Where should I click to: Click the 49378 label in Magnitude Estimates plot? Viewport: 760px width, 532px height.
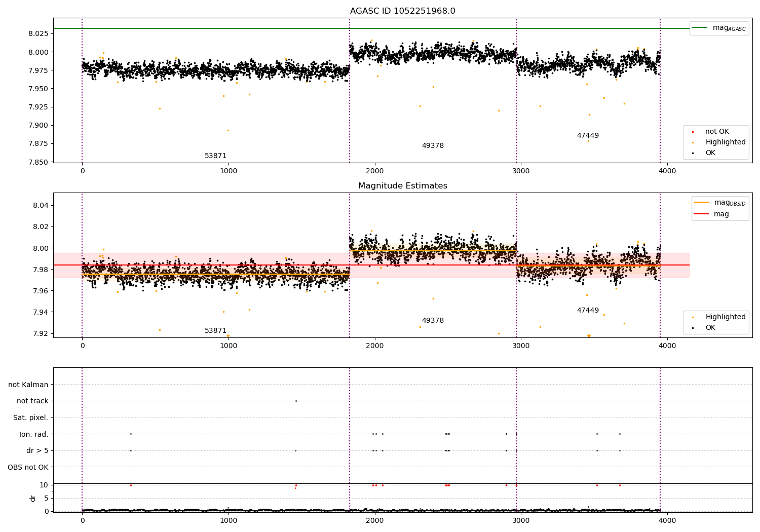click(x=433, y=321)
